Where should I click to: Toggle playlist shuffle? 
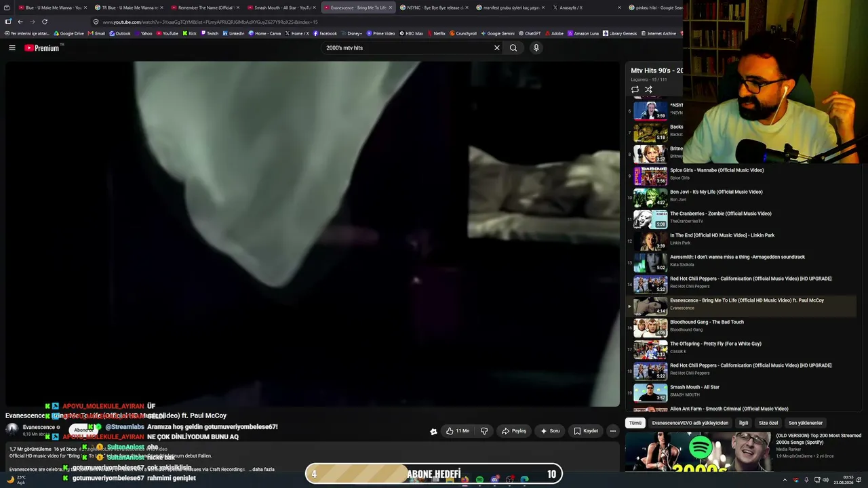pyautogui.click(x=648, y=89)
